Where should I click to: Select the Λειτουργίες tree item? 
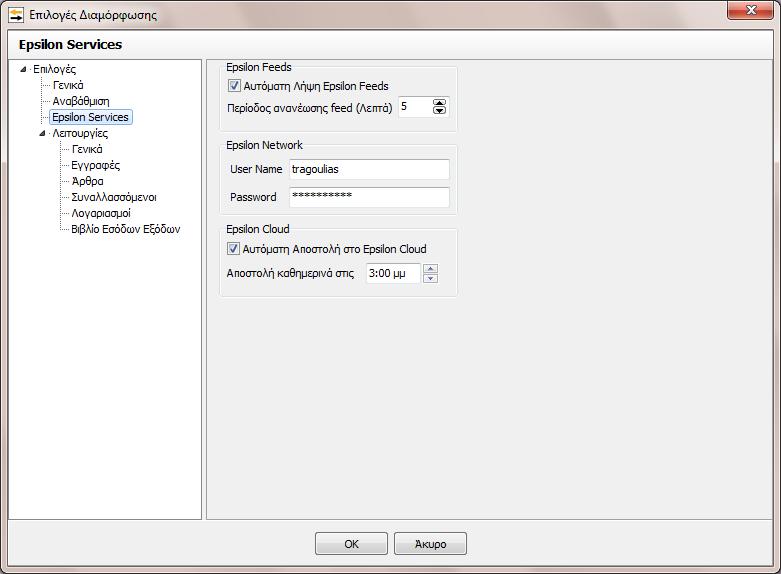[x=80, y=133]
